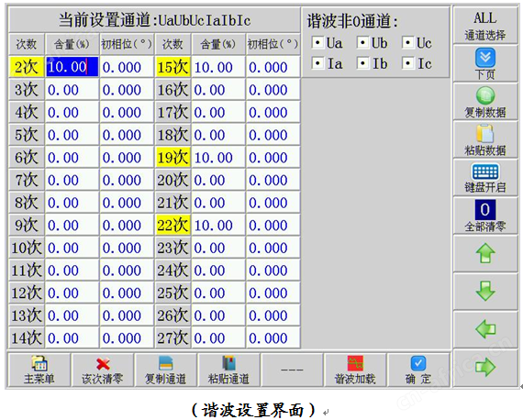The image size is (523, 420).
Task: Confirm settings with 确定
Action: 418,370
